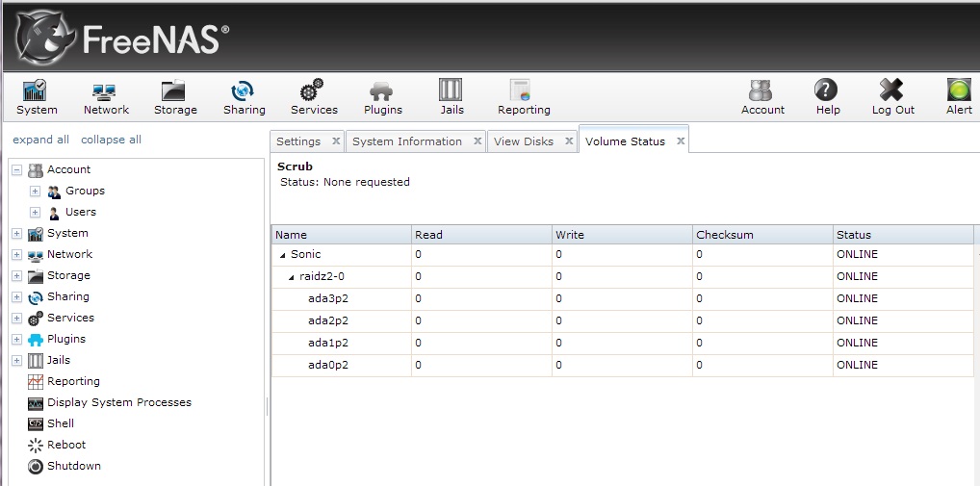Viewport: 980px width, 486px height.
Task: Expand the Services tree node
Action: (17, 319)
